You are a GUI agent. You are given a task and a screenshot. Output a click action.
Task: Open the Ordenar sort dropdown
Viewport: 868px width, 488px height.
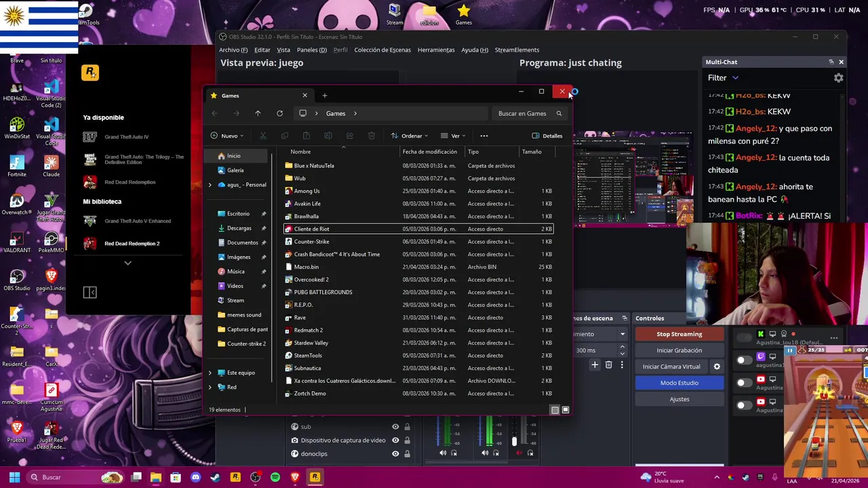click(x=409, y=136)
